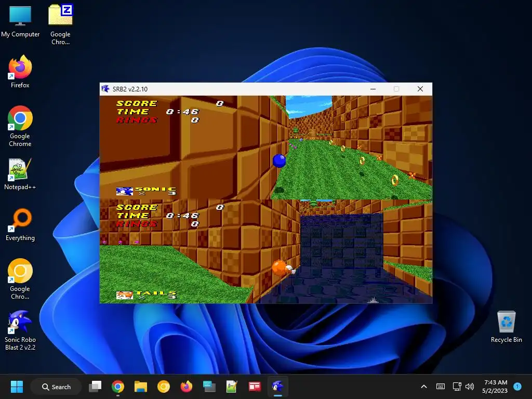Click the SRB2 Sonic taskbar icon
This screenshot has width=532, height=399.
click(x=277, y=387)
